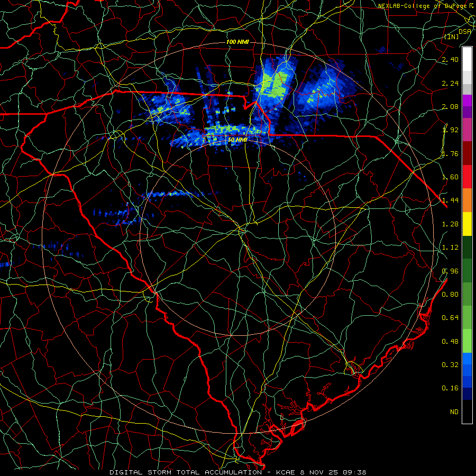Click the 2.24 legend value
The height and width of the screenshot is (476, 476).
[x=450, y=83]
